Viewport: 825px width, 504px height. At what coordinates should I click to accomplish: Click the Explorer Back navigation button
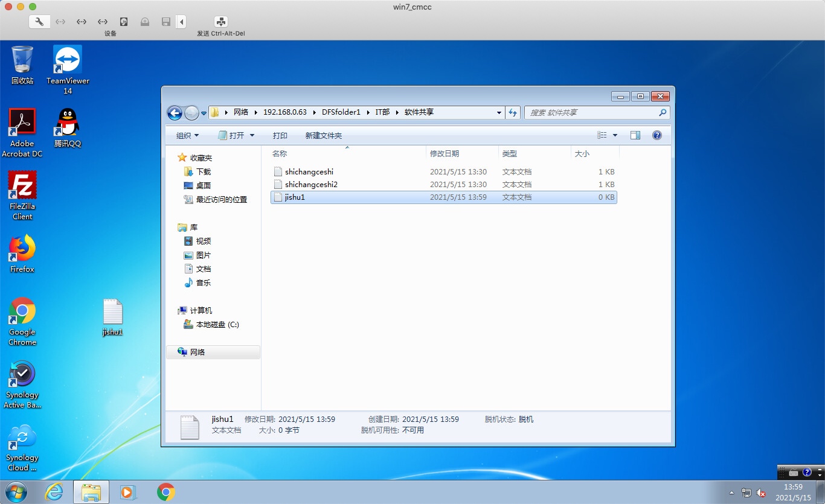pyautogui.click(x=175, y=112)
